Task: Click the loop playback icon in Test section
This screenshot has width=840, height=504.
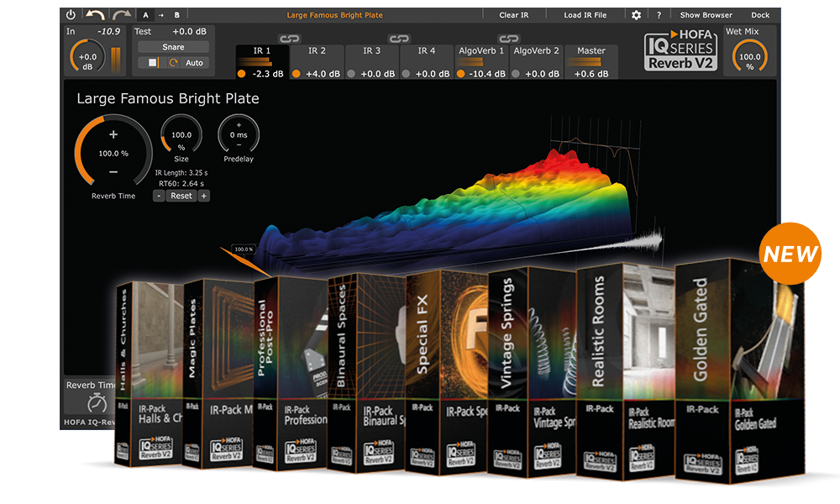Action: pyautogui.click(x=174, y=61)
